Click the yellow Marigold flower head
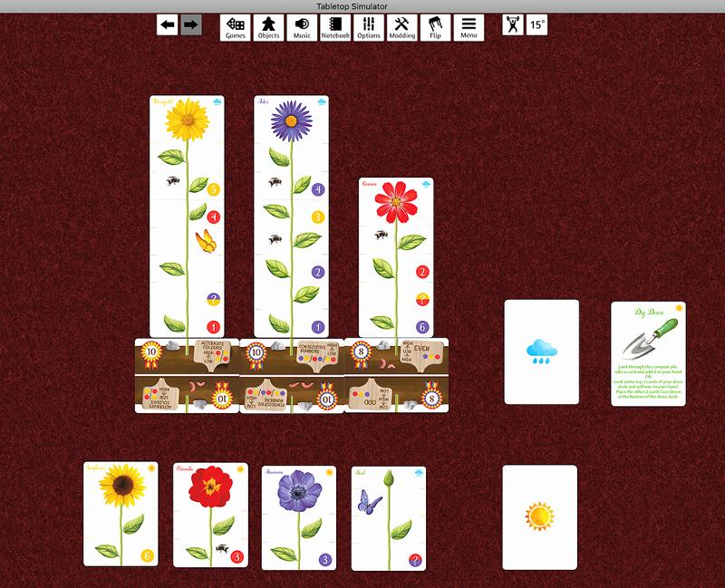Viewport: 725px width, 588px height. pyautogui.click(x=188, y=120)
